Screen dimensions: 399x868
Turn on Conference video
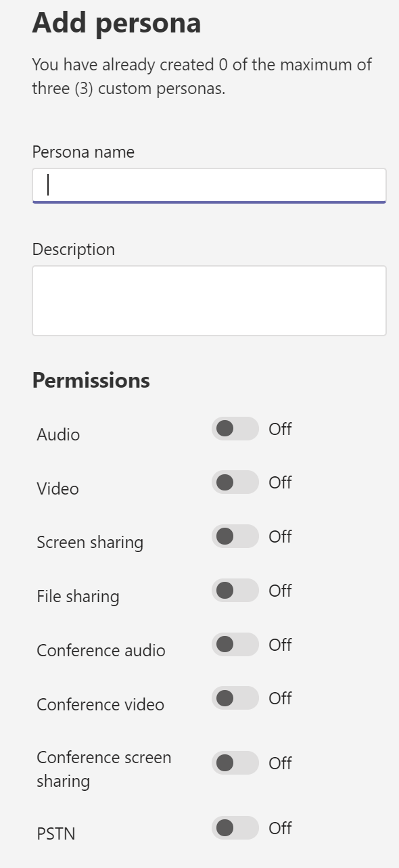coord(235,698)
